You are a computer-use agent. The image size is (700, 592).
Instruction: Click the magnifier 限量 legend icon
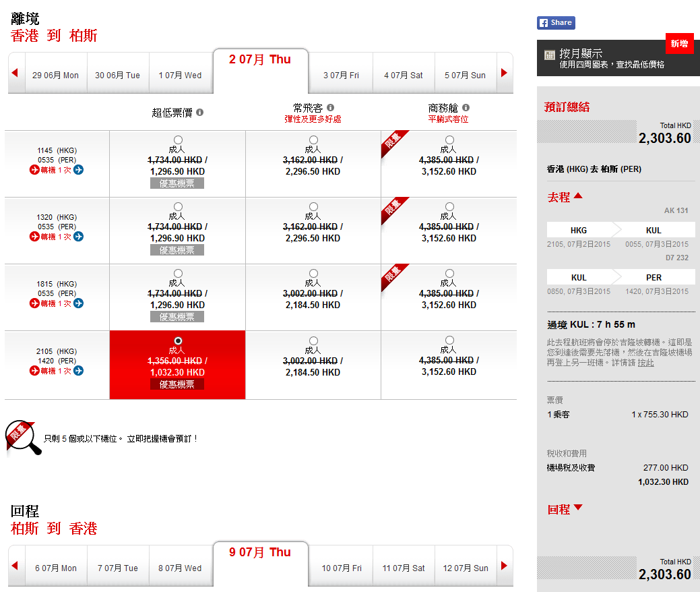(x=22, y=438)
